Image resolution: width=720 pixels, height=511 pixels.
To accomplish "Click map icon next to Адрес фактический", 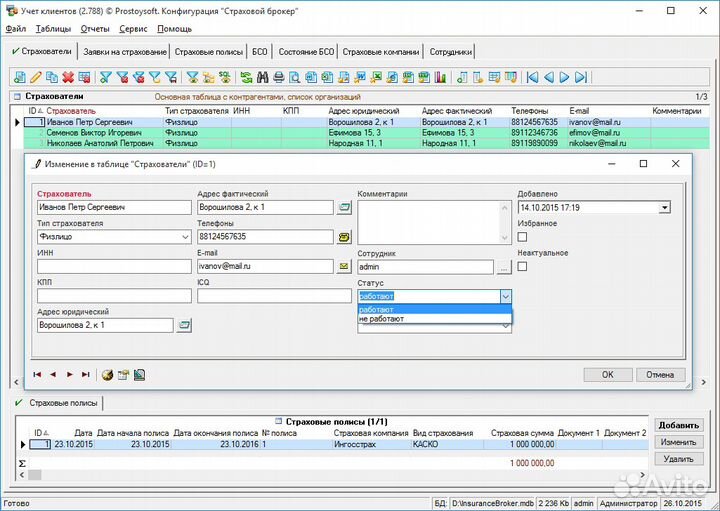I will tap(344, 207).
